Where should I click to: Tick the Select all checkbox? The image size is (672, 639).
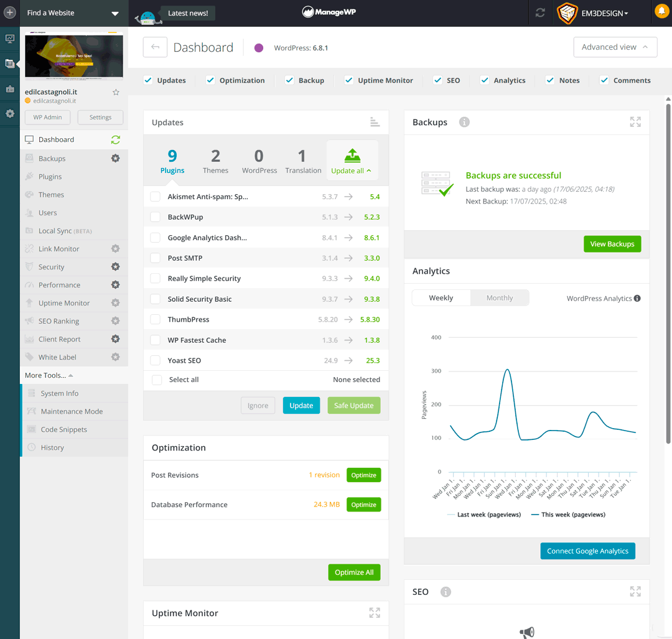(157, 380)
